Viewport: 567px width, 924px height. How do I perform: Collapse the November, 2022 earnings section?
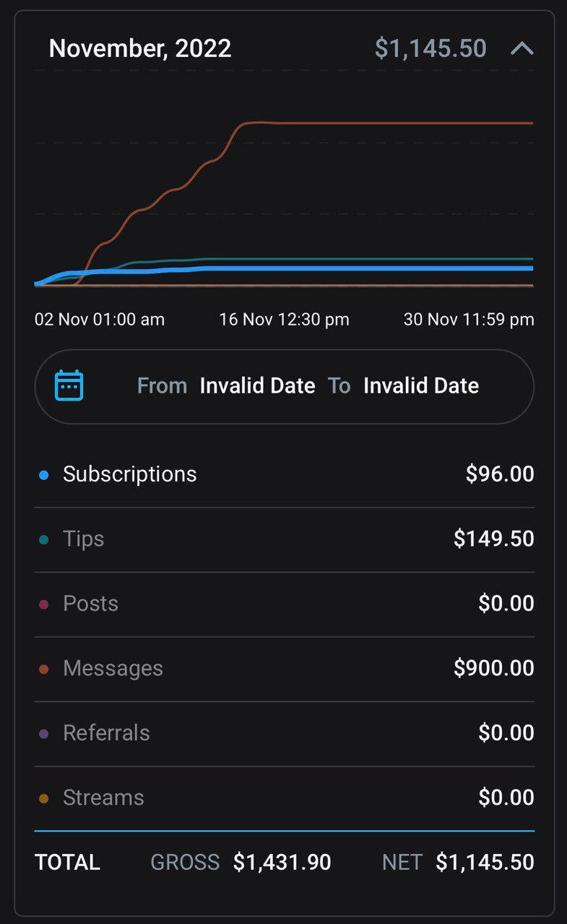[521, 48]
